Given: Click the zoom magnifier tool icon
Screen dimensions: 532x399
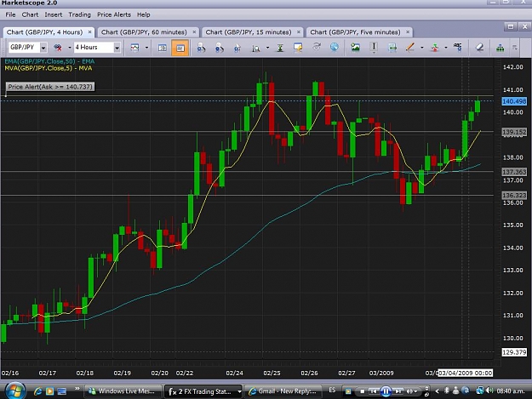Looking at the screenshot, I should pos(256,48).
